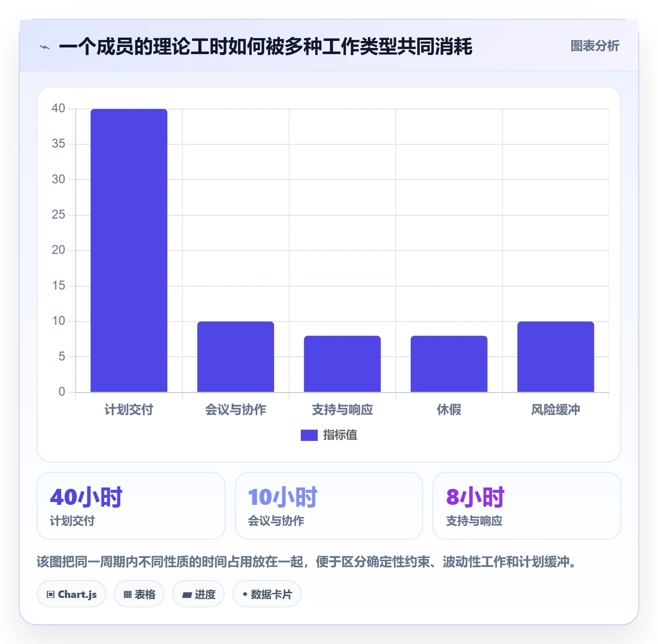Click the 进度 tag chip
The width and height of the screenshot is (658, 644).
point(198,594)
